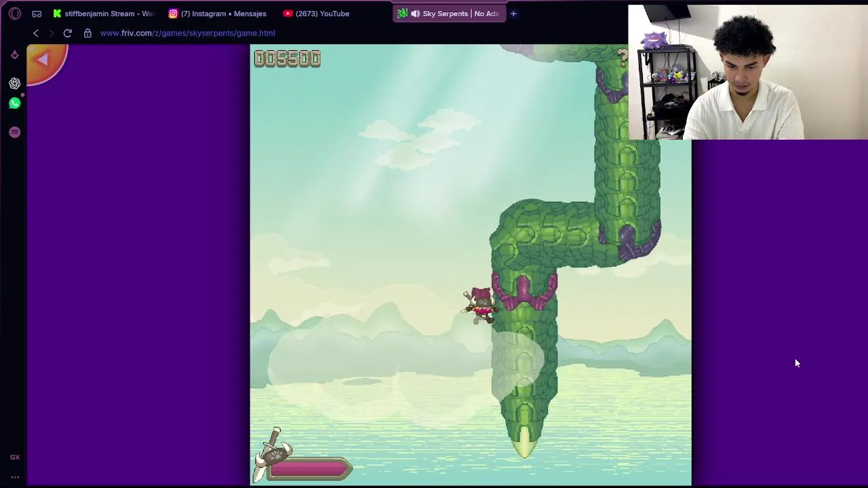
Task: Open the Opera main menu icon
Action: [x=15, y=14]
